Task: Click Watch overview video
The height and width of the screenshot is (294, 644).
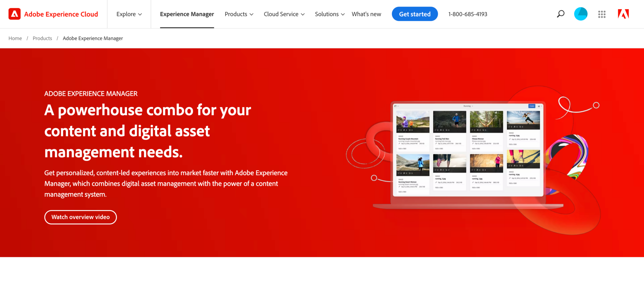Action: (80, 217)
